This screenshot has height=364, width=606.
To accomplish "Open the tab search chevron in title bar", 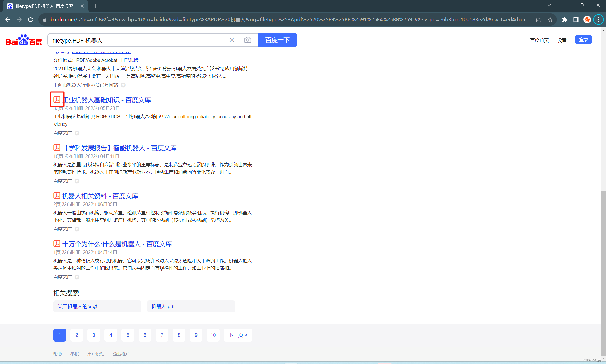I will click(549, 5).
